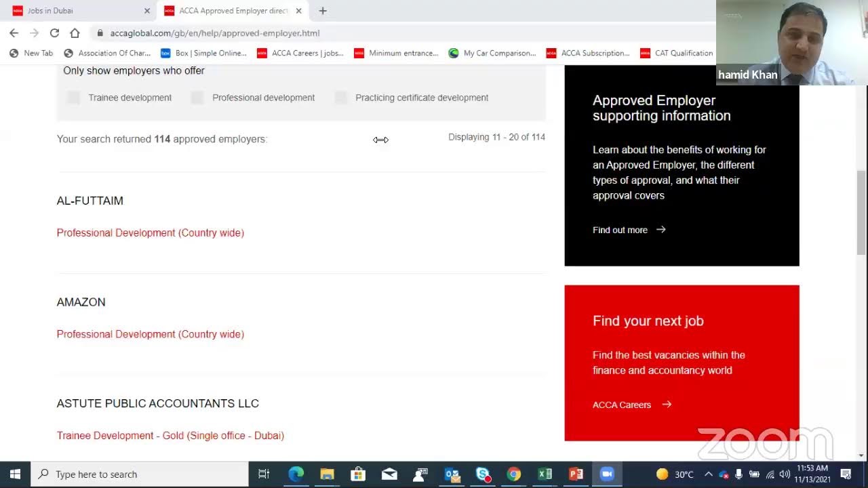The height and width of the screenshot is (488, 868).
Task: Open a new browser tab
Action: 323,11
